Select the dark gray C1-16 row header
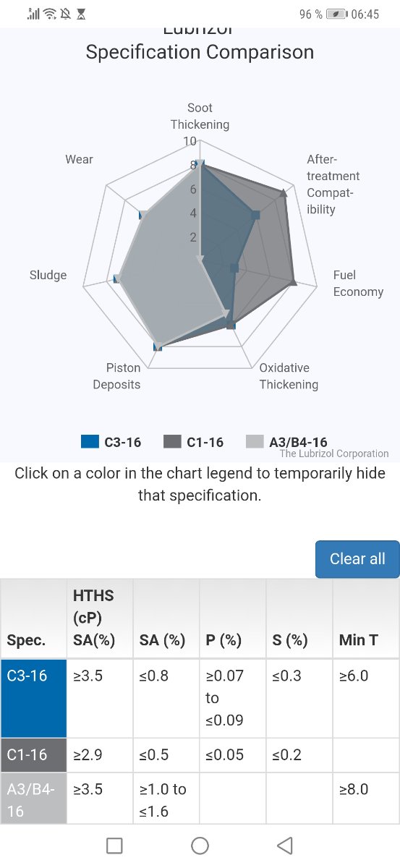 (33, 754)
